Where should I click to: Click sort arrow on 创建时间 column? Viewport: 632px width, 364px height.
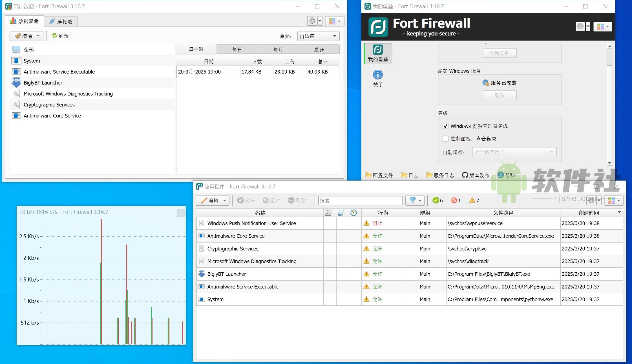(x=619, y=212)
